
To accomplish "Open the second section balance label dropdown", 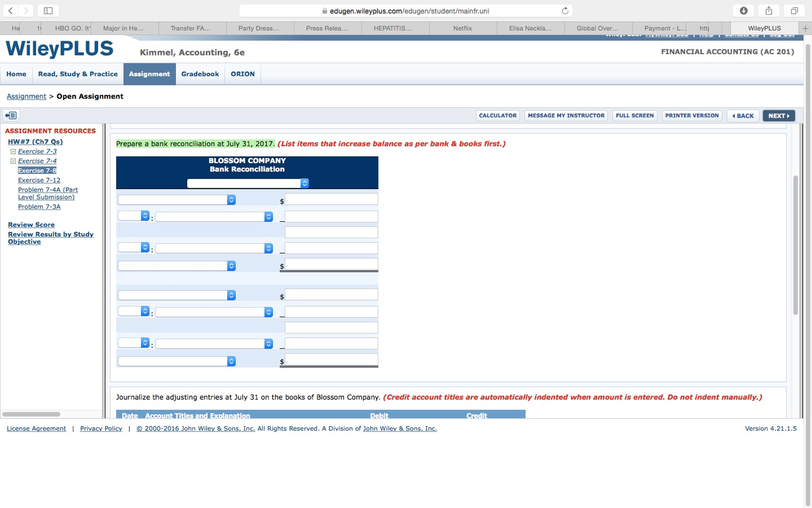I will (x=177, y=295).
